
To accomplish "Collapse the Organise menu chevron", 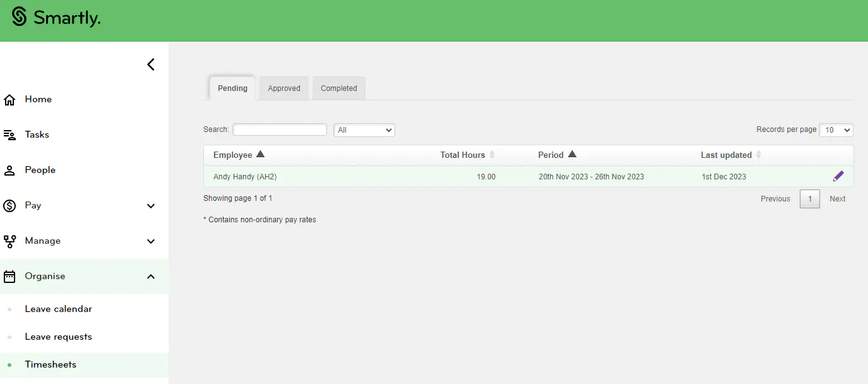I will pyautogui.click(x=150, y=276).
